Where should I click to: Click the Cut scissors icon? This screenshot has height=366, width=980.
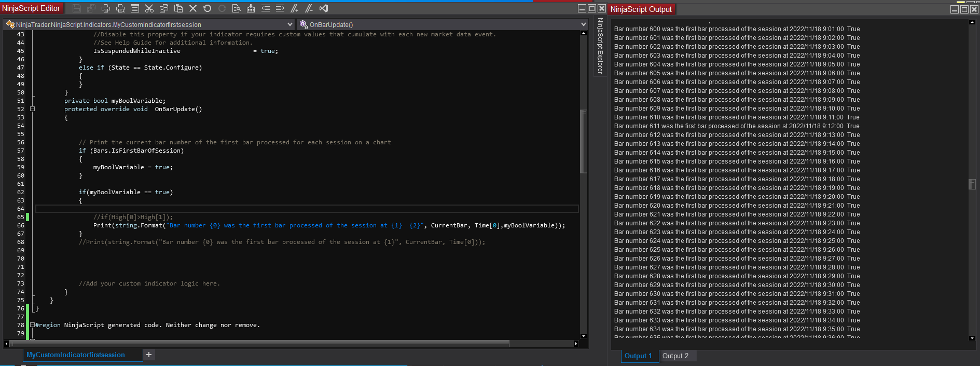[x=149, y=8]
